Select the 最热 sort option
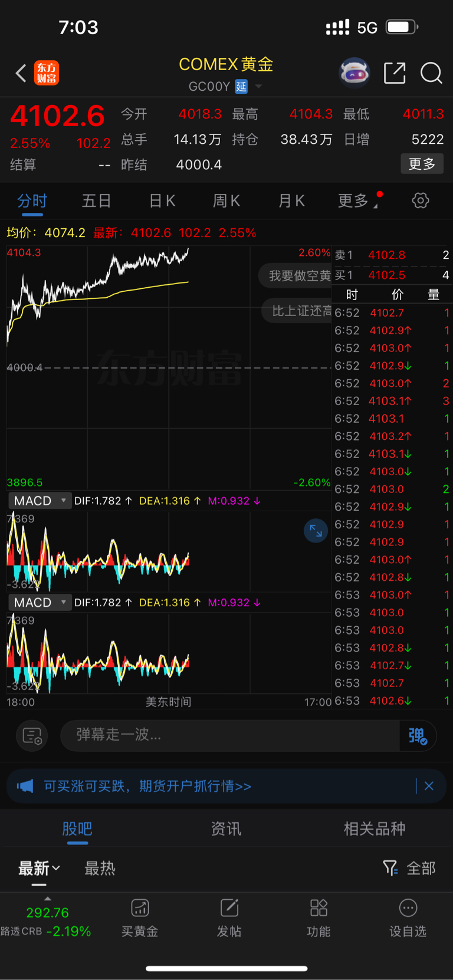This screenshot has width=453, height=980. point(100,868)
